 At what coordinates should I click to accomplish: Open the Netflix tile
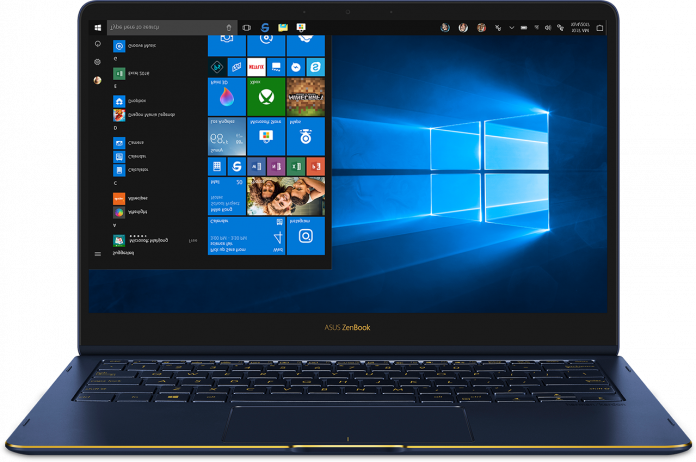(x=257, y=67)
